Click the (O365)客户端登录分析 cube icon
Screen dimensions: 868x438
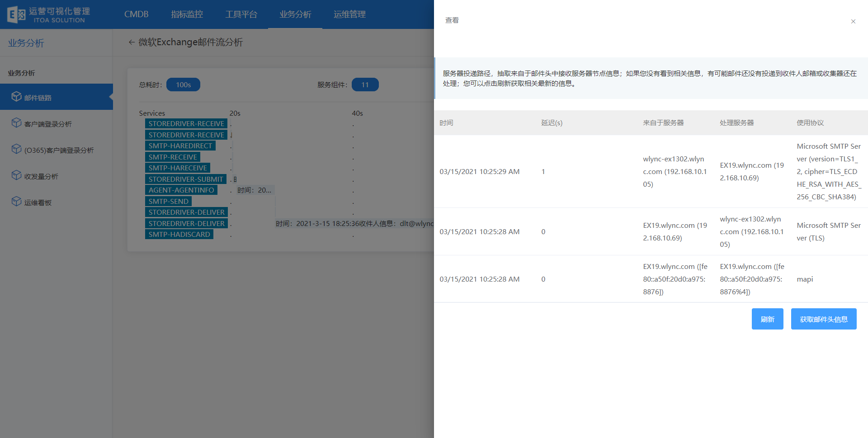point(16,149)
